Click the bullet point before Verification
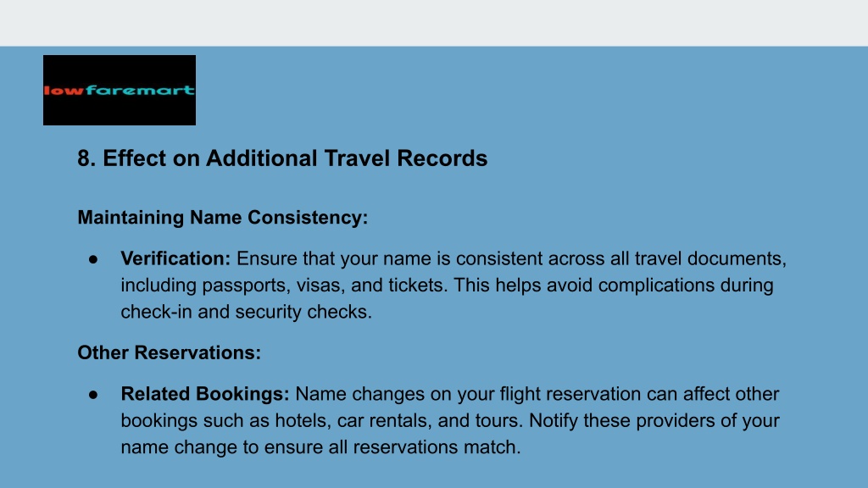 (93, 259)
